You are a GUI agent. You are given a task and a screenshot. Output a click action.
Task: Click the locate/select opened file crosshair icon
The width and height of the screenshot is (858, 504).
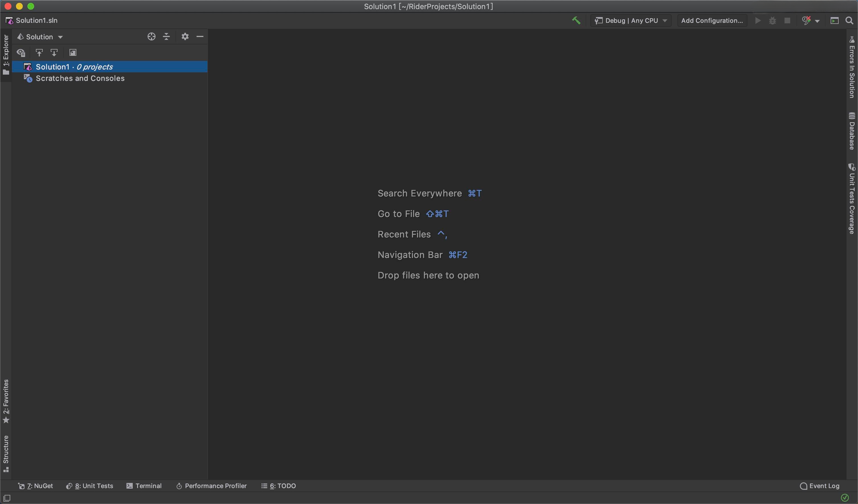(x=152, y=36)
